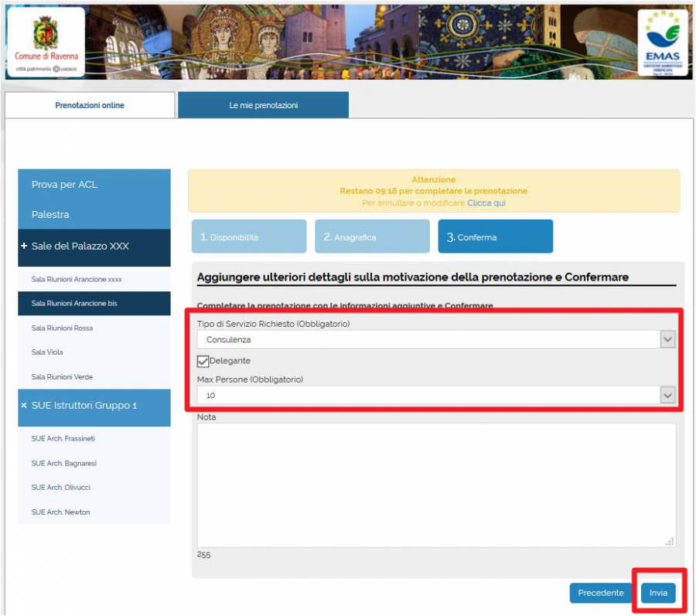
Task: Select Prova per ACL in sidebar
Action: (94, 185)
